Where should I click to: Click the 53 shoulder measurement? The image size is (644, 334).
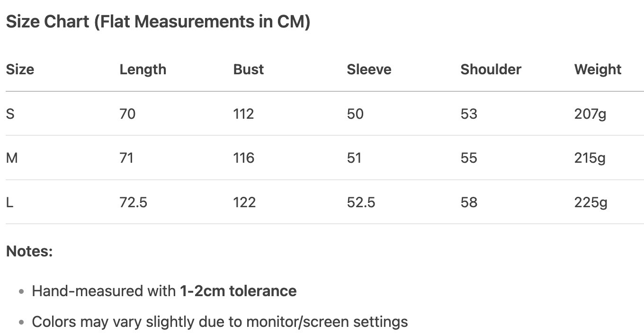pos(468,114)
